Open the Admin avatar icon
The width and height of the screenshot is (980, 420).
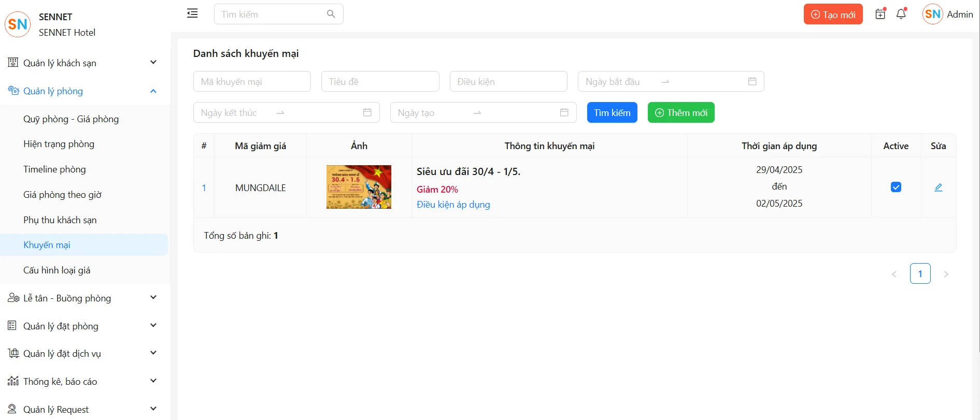click(x=932, y=14)
